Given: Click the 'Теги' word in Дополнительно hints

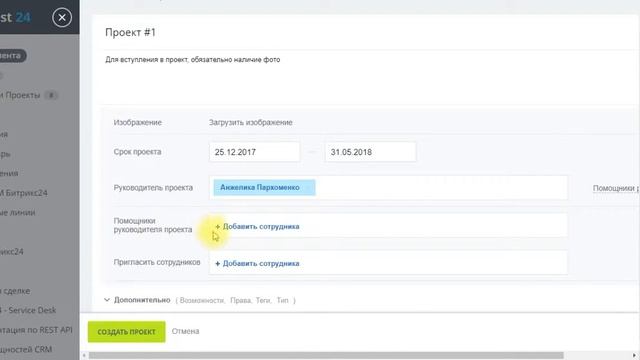Looking at the screenshot, I should point(263,300).
